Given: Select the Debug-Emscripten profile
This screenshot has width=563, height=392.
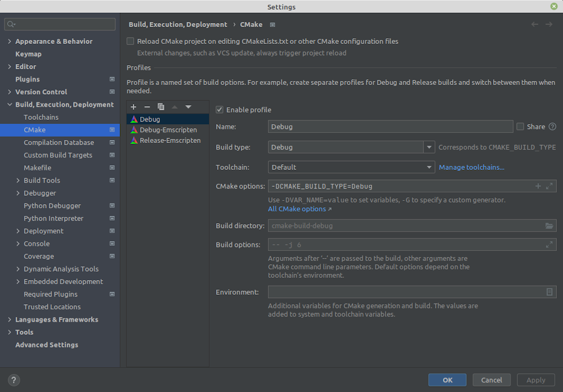Looking at the screenshot, I should pos(168,130).
